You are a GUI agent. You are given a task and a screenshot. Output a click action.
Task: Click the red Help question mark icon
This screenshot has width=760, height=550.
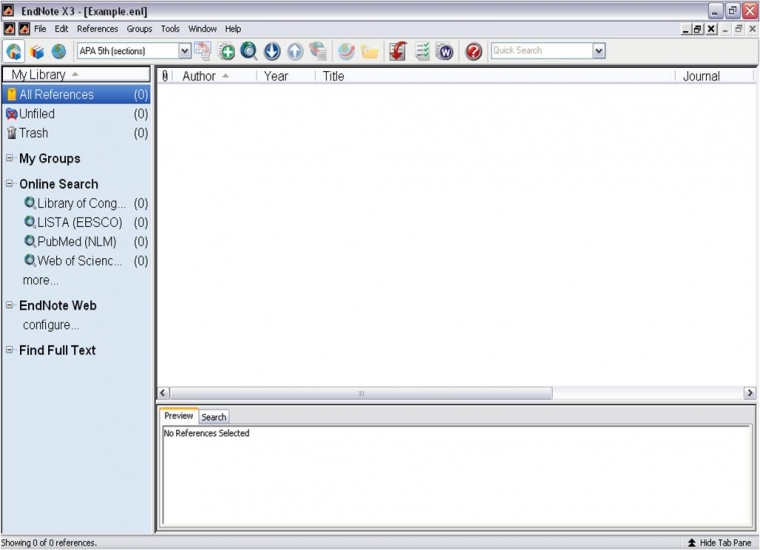pyautogui.click(x=473, y=51)
